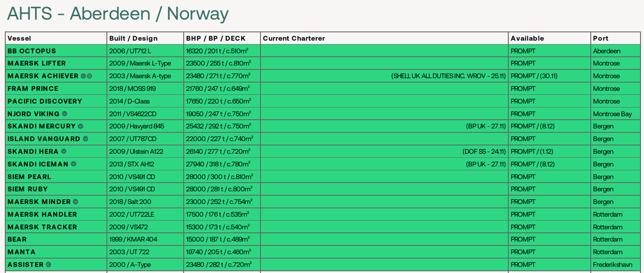Viewport: 644px width, 273px height.
Task: Click the Port column header
Action: 601,38
